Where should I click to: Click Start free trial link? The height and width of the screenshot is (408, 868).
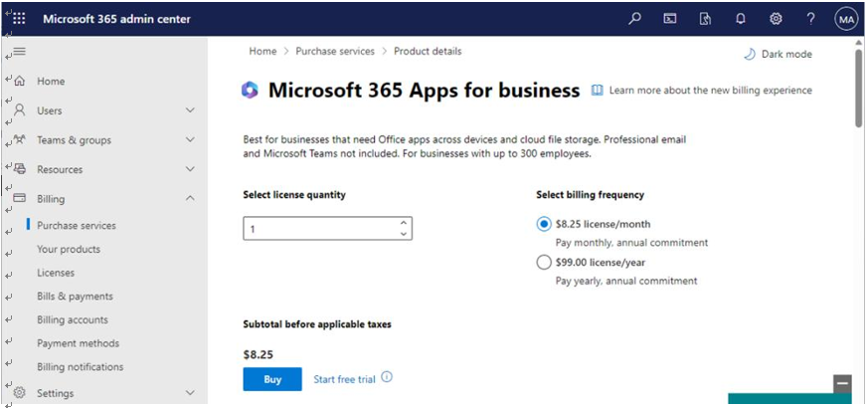click(344, 380)
